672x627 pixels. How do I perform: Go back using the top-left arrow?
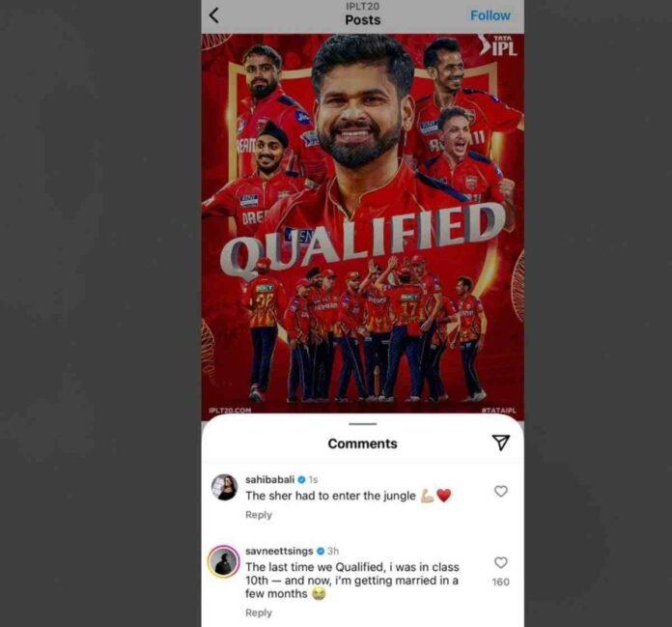213,15
